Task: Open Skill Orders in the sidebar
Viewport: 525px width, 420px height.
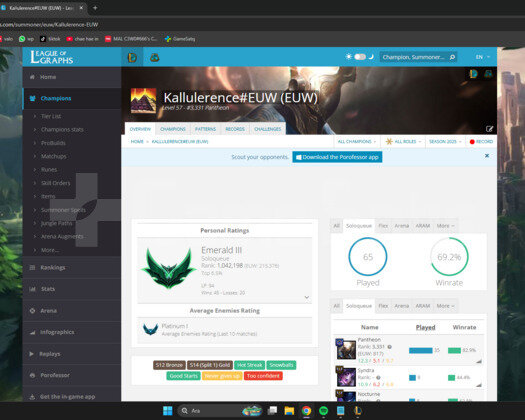Action: pos(56,183)
